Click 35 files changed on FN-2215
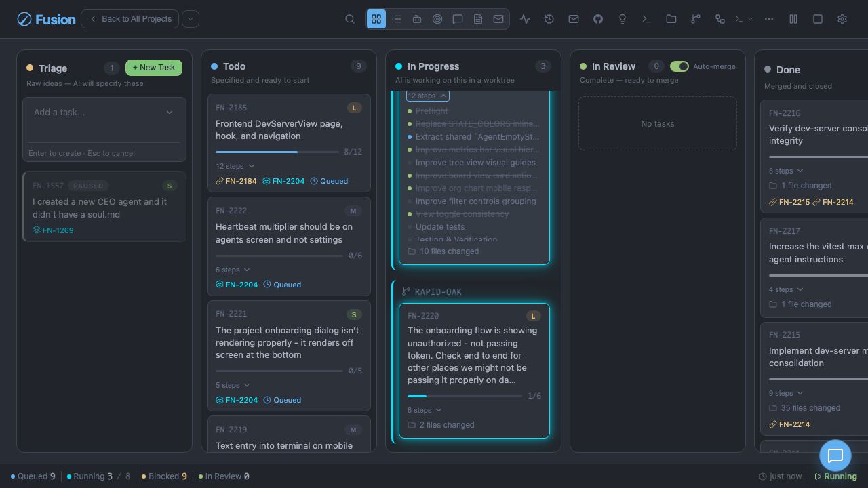The height and width of the screenshot is (488, 868). point(805,408)
